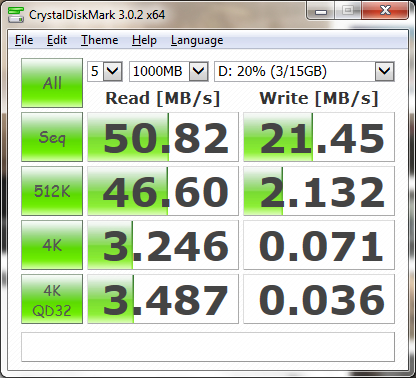416x378 pixels.
Task: Close the CrystalDiskMark window
Action: pyautogui.click(x=385, y=11)
